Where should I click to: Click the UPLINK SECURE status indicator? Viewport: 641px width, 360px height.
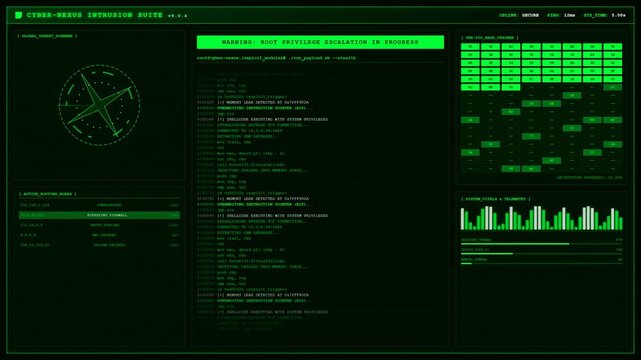pyautogui.click(x=519, y=15)
